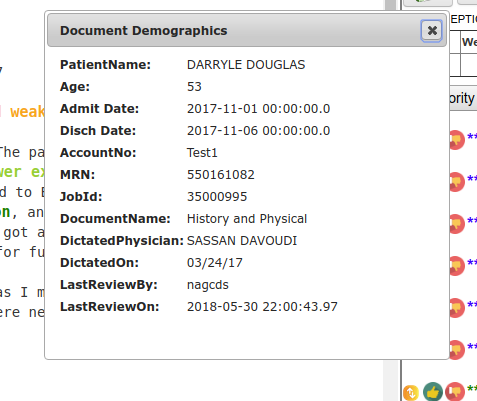Click the DocumentName: label
This screenshot has width=477, height=401.
(x=115, y=219)
